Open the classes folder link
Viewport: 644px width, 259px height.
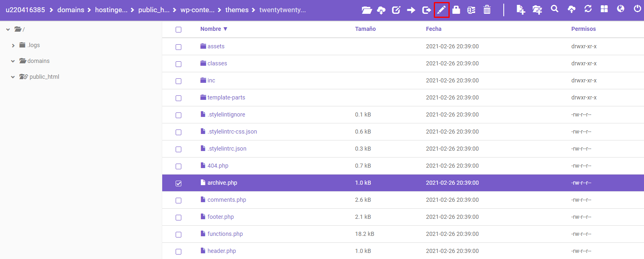pos(217,63)
